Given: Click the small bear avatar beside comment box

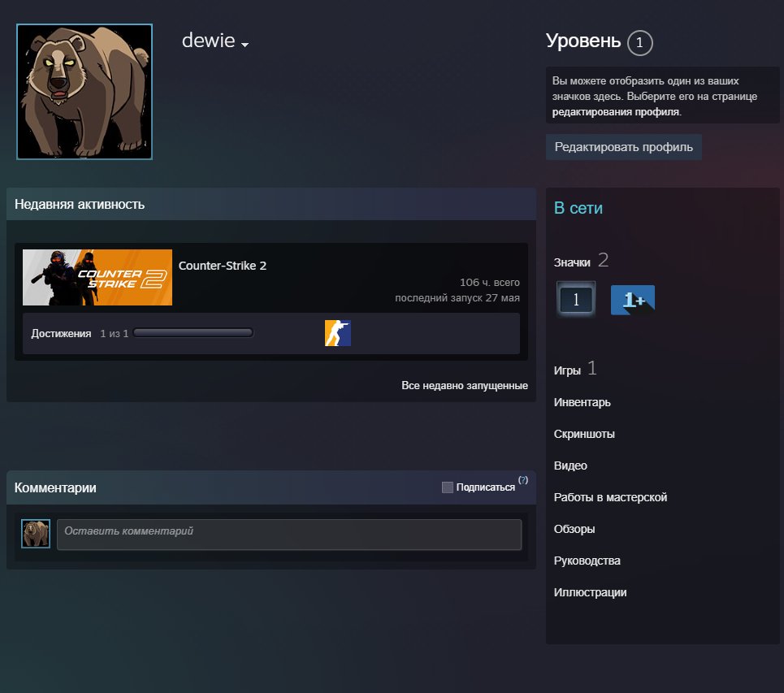Looking at the screenshot, I should pyautogui.click(x=36, y=534).
